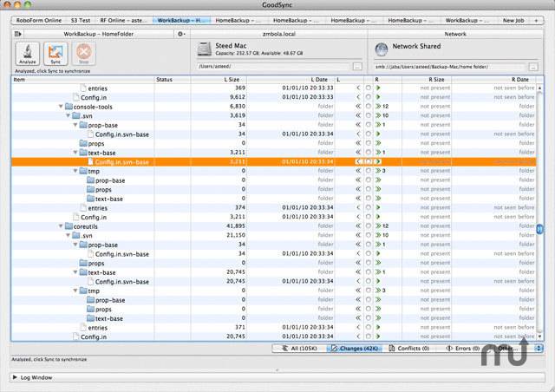This screenshot has height=392, width=555.
Task: Open the S3 Test job tab
Action: click(x=81, y=21)
